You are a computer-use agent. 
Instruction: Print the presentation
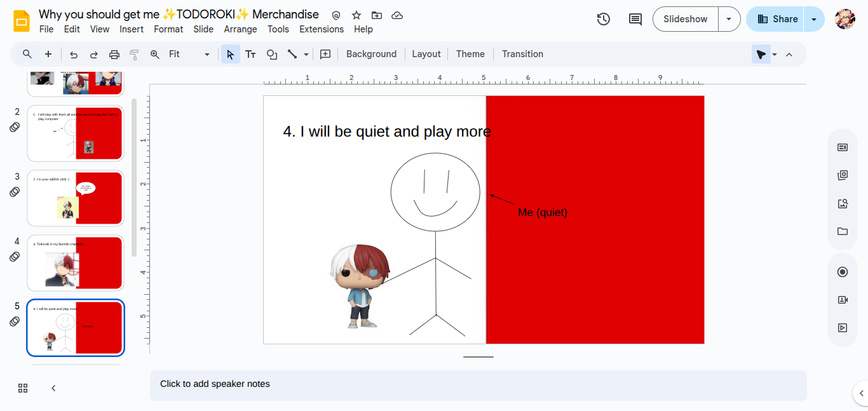pos(114,54)
